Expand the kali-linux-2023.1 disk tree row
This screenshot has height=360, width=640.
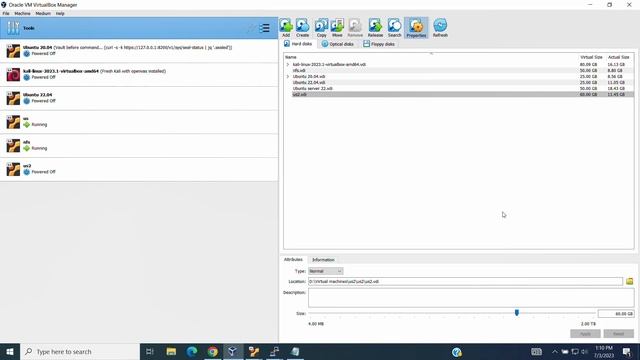point(288,64)
